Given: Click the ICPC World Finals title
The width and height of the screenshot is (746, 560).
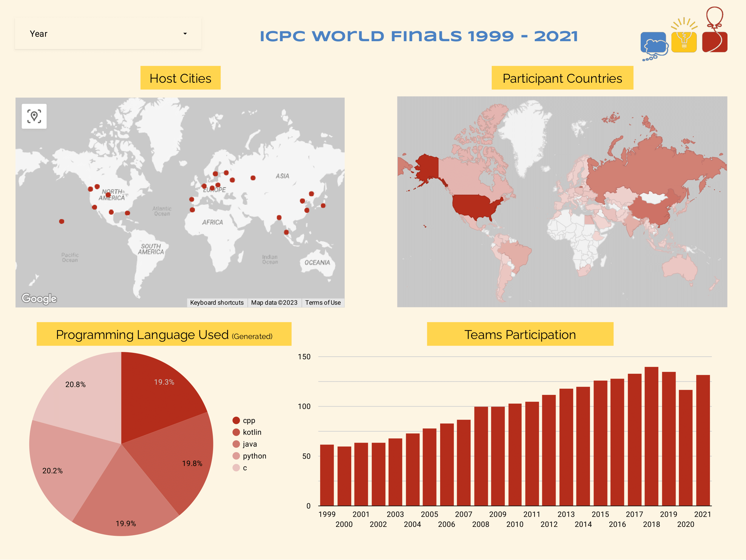Looking at the screenshot, I should (x=419, y=36).
